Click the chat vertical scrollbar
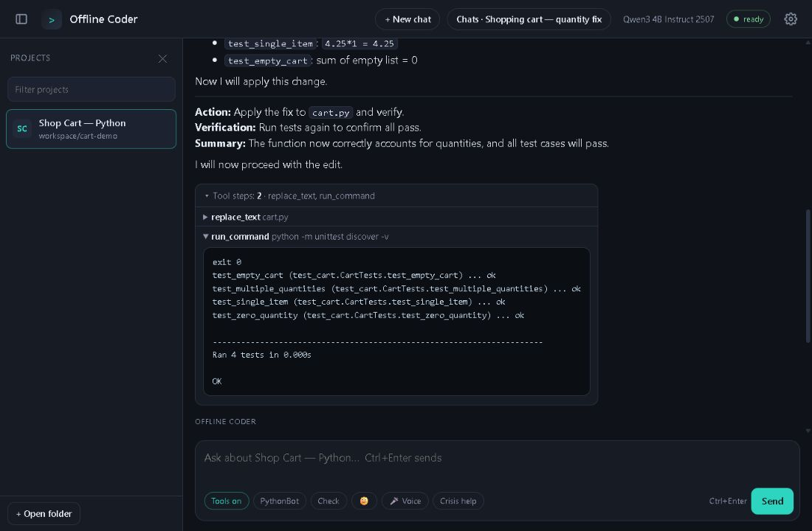The width and height of the screenshot is (812, 531). 808,275
